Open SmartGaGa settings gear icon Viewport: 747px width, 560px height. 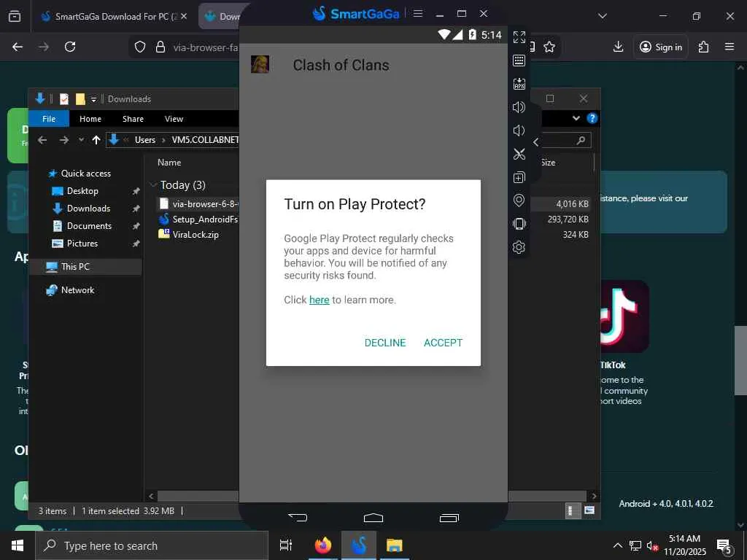(x=519, y=247)
